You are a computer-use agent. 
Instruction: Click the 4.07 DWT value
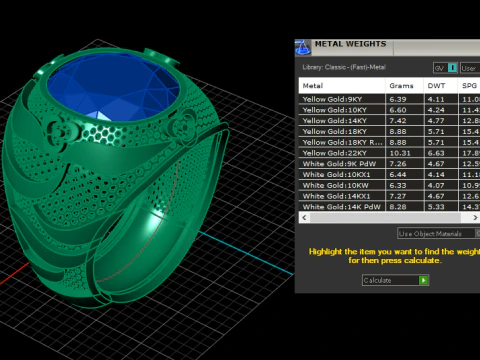[x=436, y=185]
